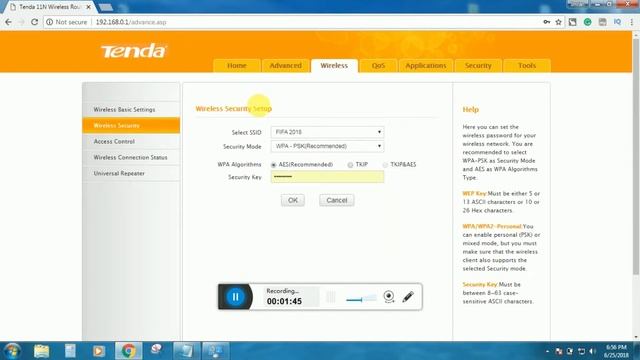Switch to the Security tab
640x360 pixels.
(478, 65)
